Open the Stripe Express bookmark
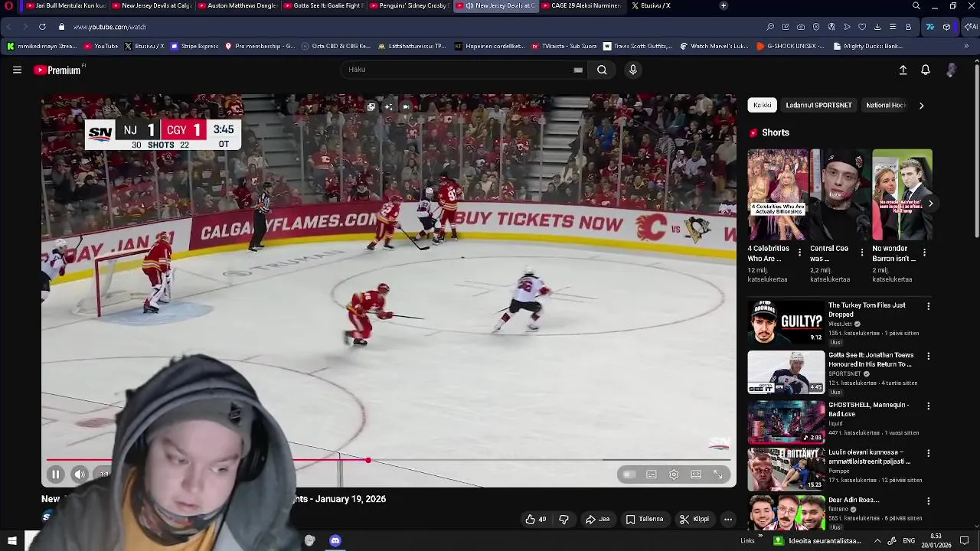Viewport: 980px width, 551px height. coord(194,46)
